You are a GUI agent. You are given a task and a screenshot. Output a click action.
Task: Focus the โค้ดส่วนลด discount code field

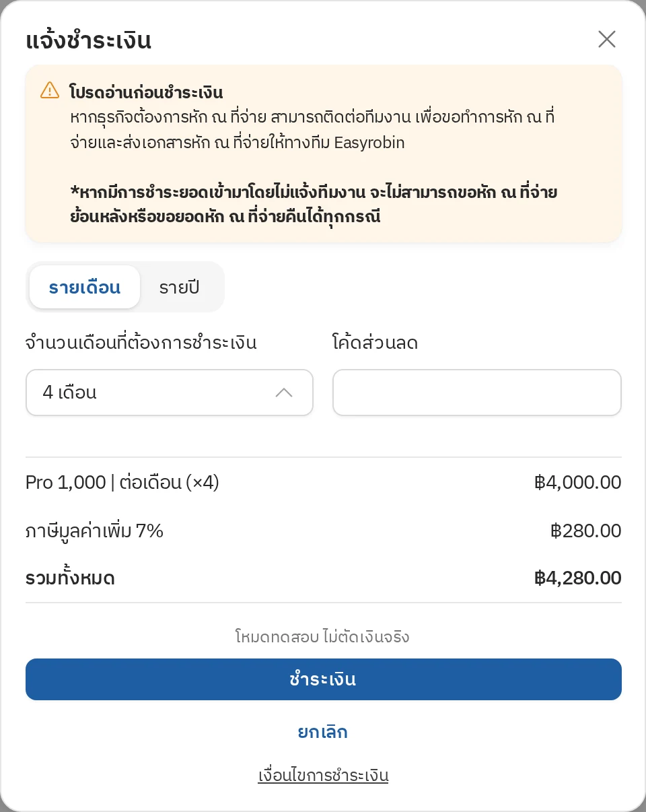pyautogui.click(x=477, y=393)
